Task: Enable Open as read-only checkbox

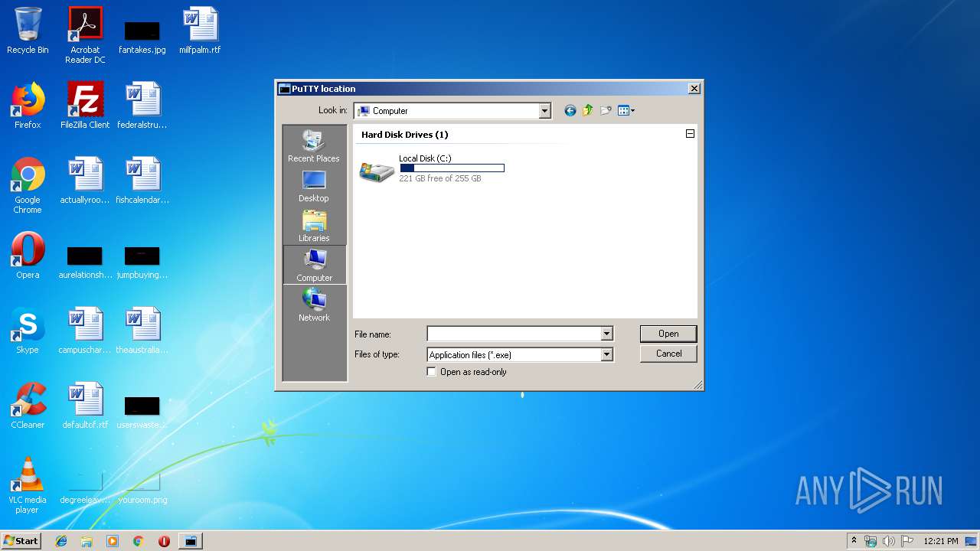Action: pos(432,372)
